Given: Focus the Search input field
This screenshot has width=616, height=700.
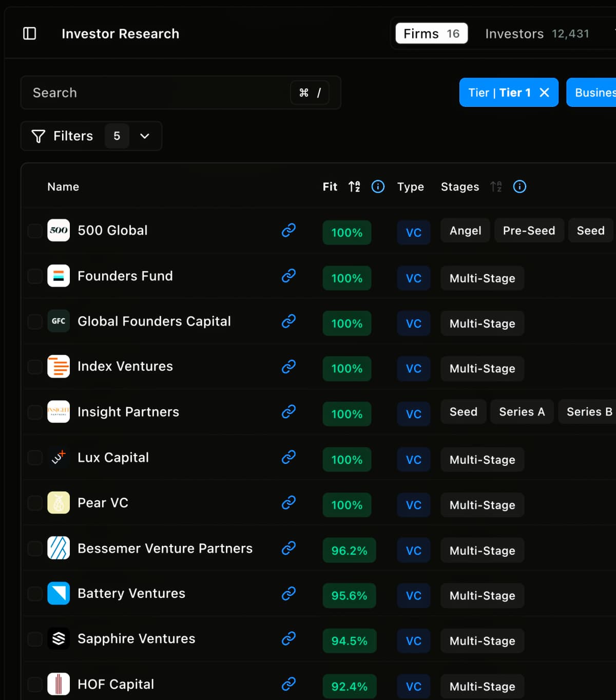Looking at the screenshot, I should (154, 93).
